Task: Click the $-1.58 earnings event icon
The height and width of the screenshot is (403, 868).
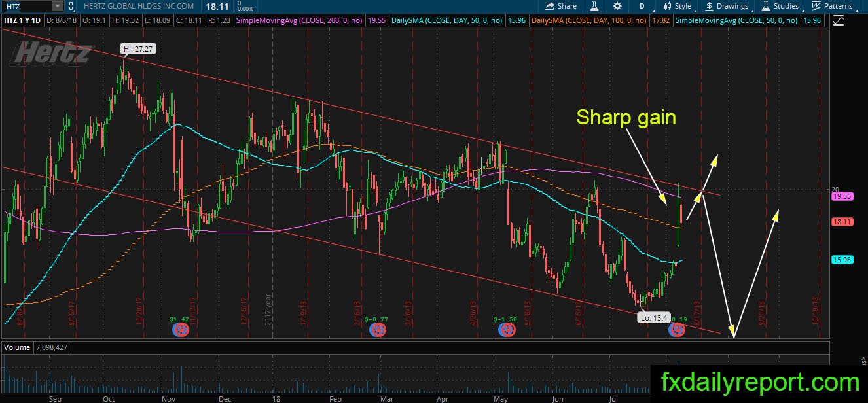Action: tap(507, 330)
